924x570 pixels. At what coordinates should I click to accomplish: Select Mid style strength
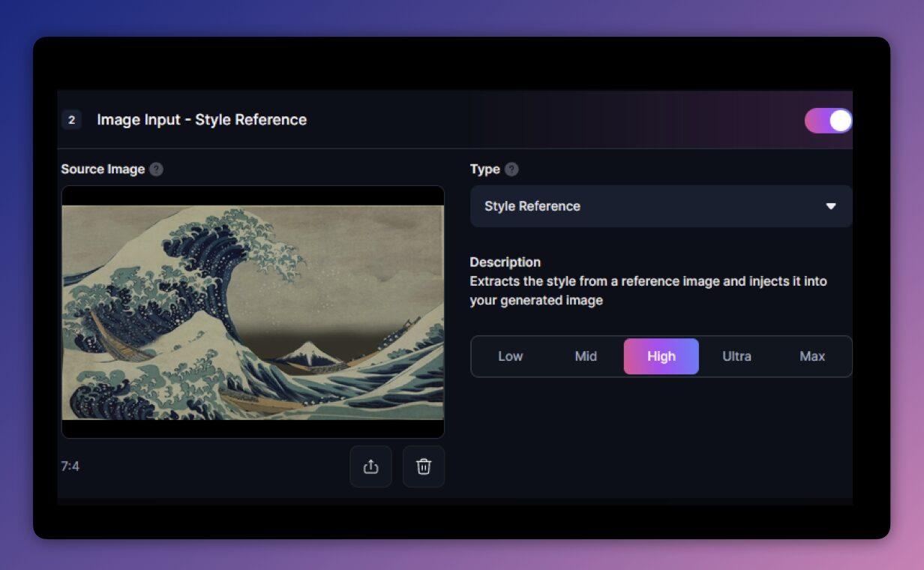pyautogui.click(x=586, y=356)
